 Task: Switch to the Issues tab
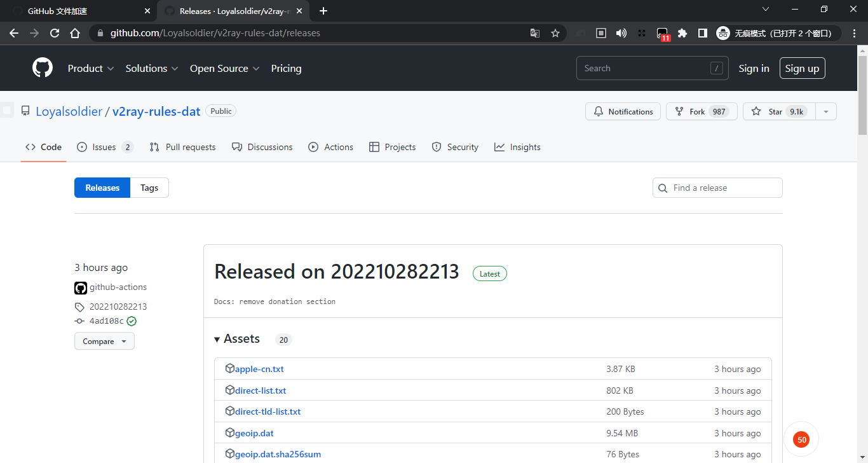(105, 147)
